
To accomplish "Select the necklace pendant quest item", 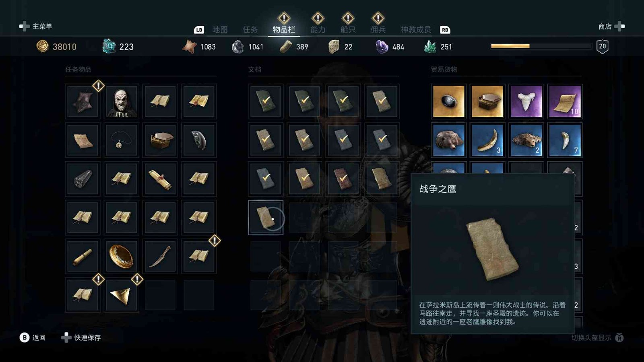I will tap(121, 140).
